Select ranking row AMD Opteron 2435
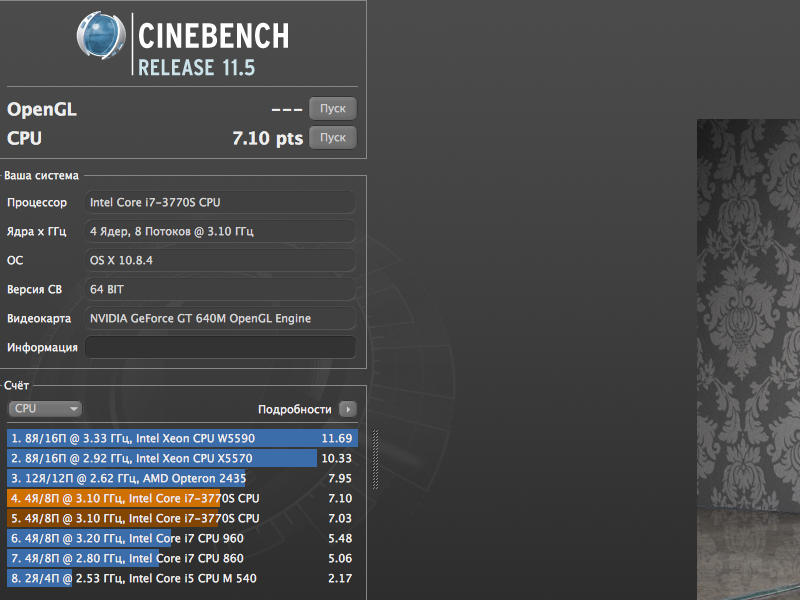 coord(182,478)
